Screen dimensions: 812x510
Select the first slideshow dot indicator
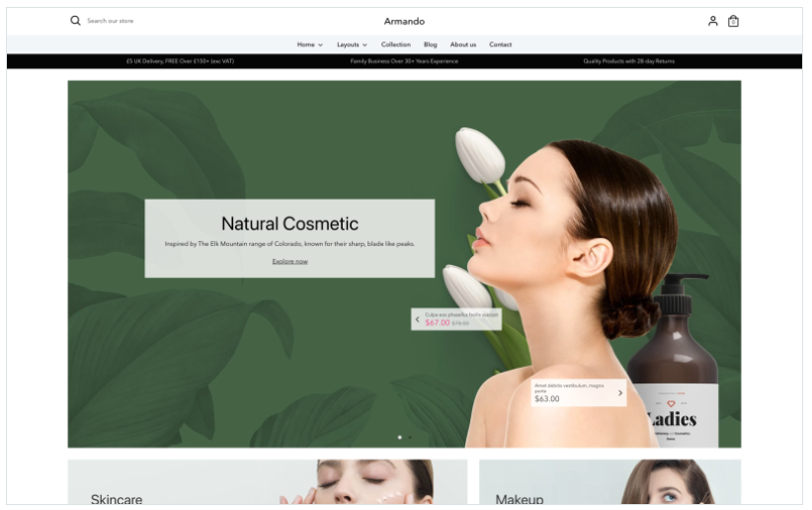tap(399, 436)
